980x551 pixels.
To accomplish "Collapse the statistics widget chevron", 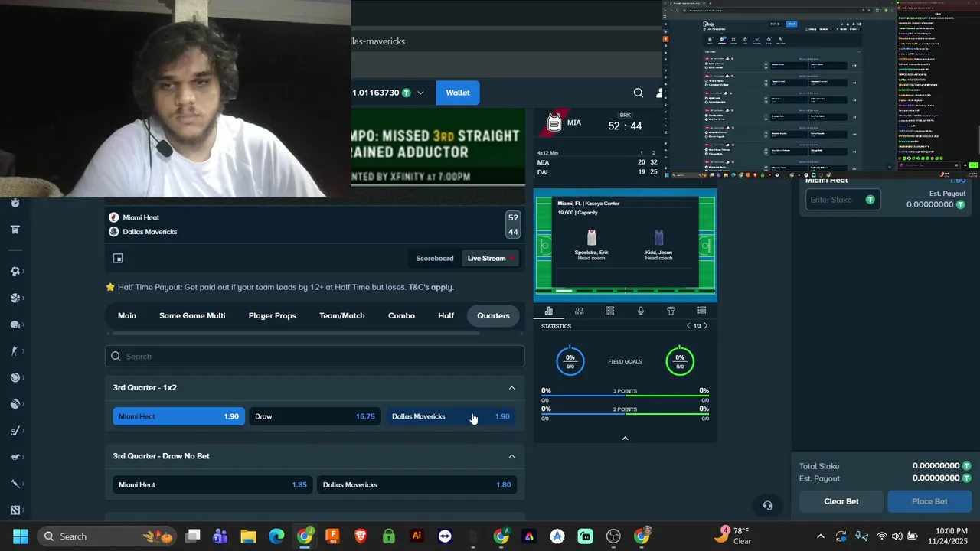I will coord(625,439).
